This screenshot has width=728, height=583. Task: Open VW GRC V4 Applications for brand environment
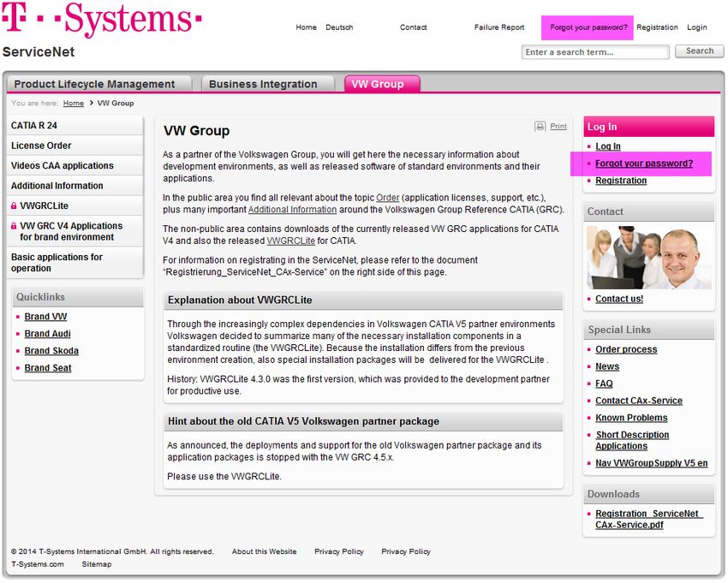pyautogui.click(x=75, y=231)
